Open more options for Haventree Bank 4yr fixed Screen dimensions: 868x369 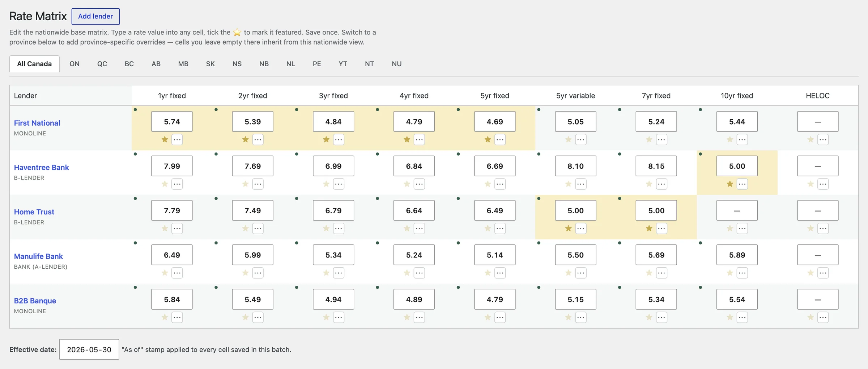click(x=419, y=184)
